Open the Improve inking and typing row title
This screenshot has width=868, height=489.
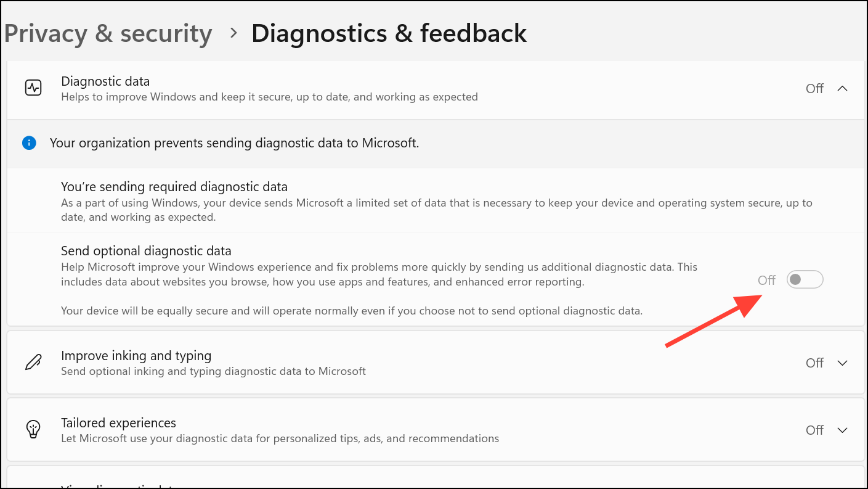pos(136,356)
